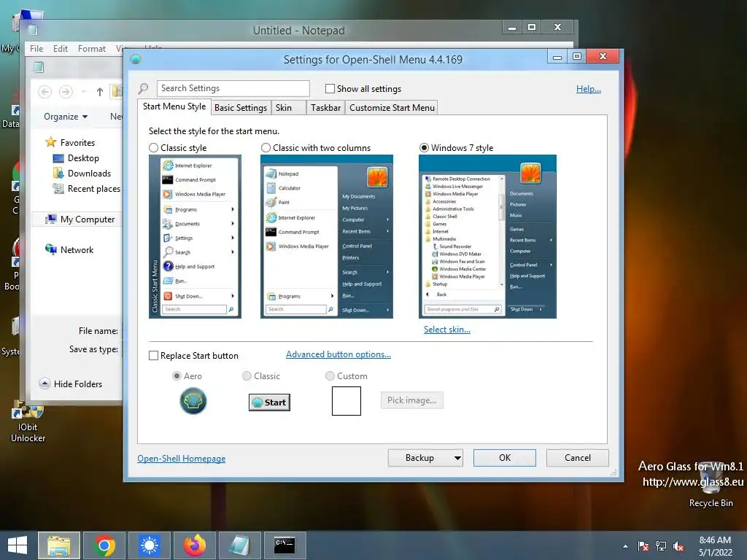Expand the Organize dropdown in the Save dialog

click(x=66, y=117)
